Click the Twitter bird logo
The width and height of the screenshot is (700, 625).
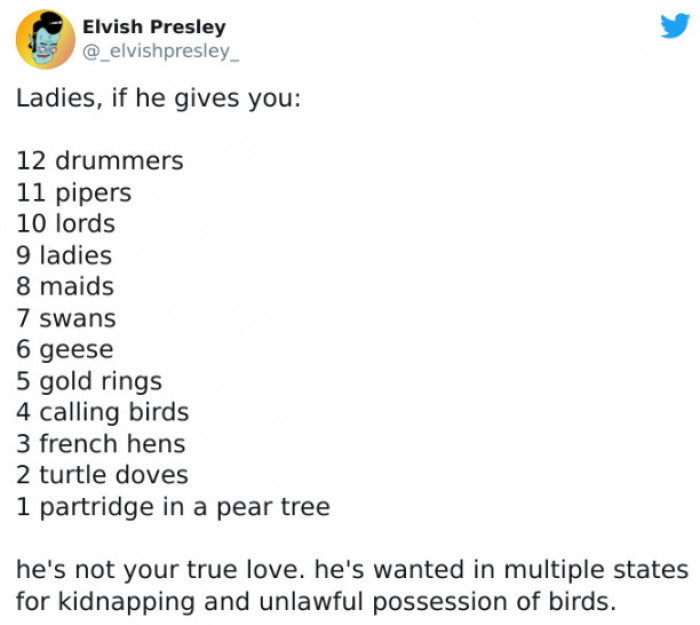(675, 26)
